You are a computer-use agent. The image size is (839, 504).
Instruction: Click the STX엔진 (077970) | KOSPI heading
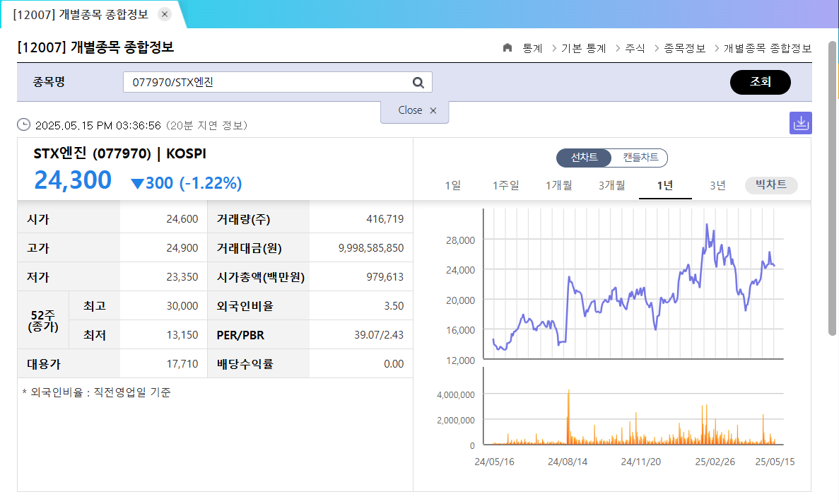pos(120,153)
